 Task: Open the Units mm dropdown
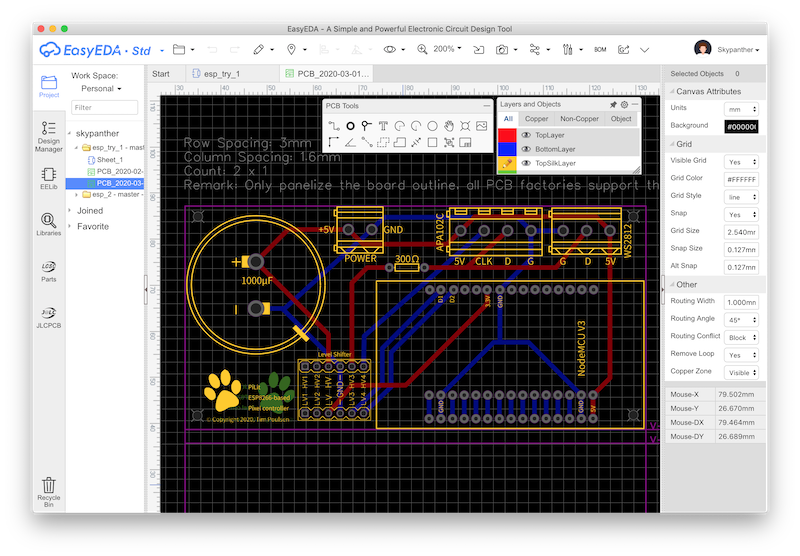741,109
